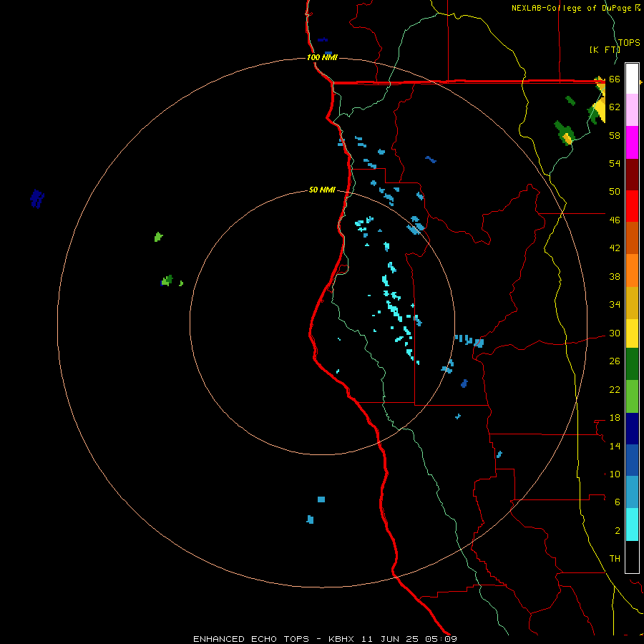Click the TOPS legend title
The width and height of the screenshot is (644, 644).
click(629, 43)
